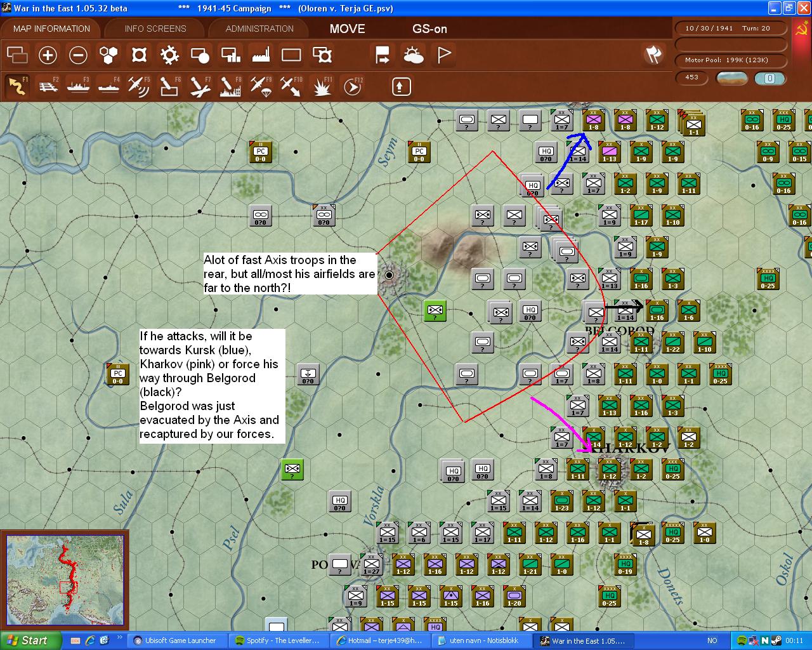Click the 453 counter field
The image size is (812, 650).
(x=692, y=77)
